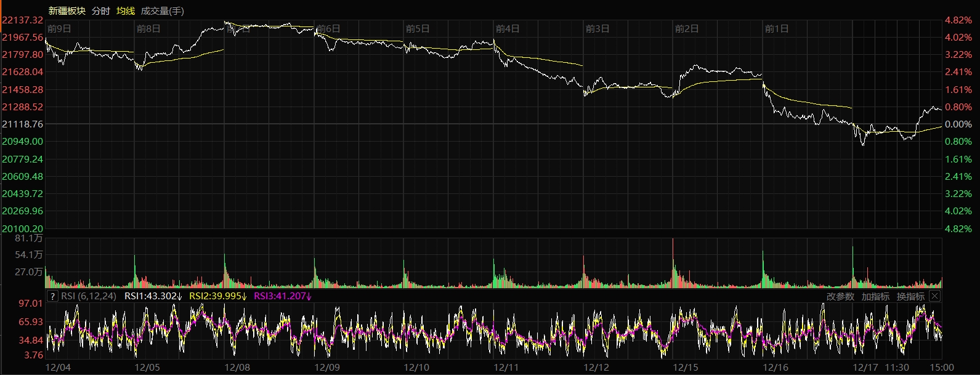Screen dimensions: 980x375
Task: Open 换指标 to switch the indicator
Action: [910, 296]
